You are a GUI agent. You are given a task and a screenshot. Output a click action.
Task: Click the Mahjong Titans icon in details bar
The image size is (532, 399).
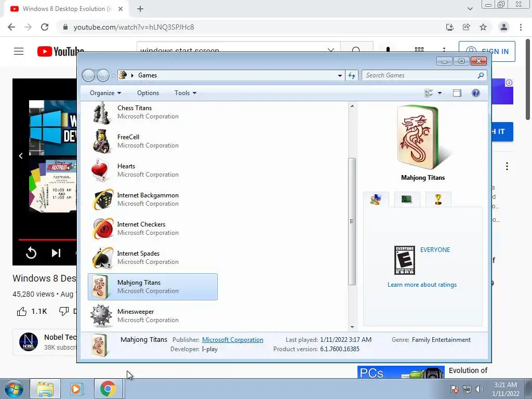pos(100,345)
